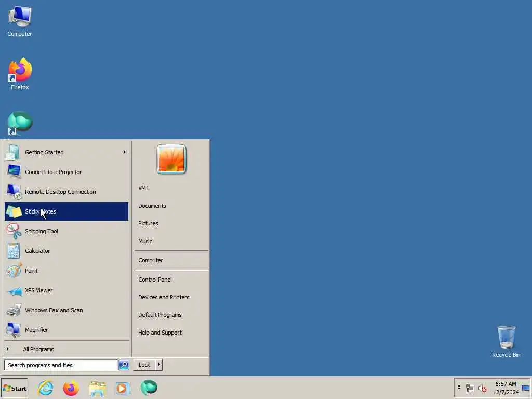Launch XPS Viewer

coord(66,290)
